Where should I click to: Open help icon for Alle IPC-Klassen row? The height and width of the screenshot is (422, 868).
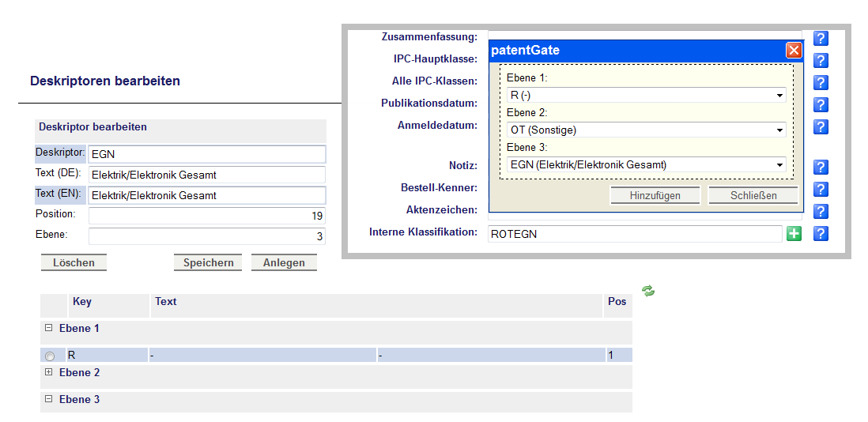pos(821,82)
